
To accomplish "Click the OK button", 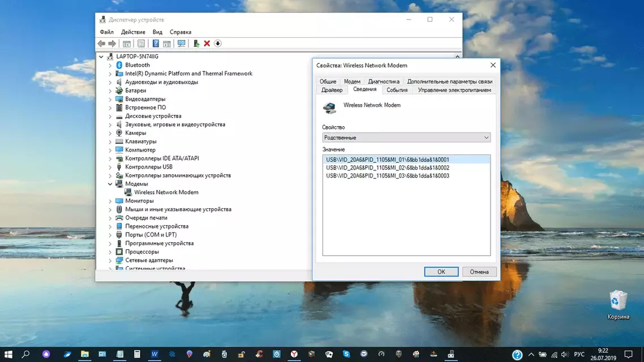I will pos(441,271).
